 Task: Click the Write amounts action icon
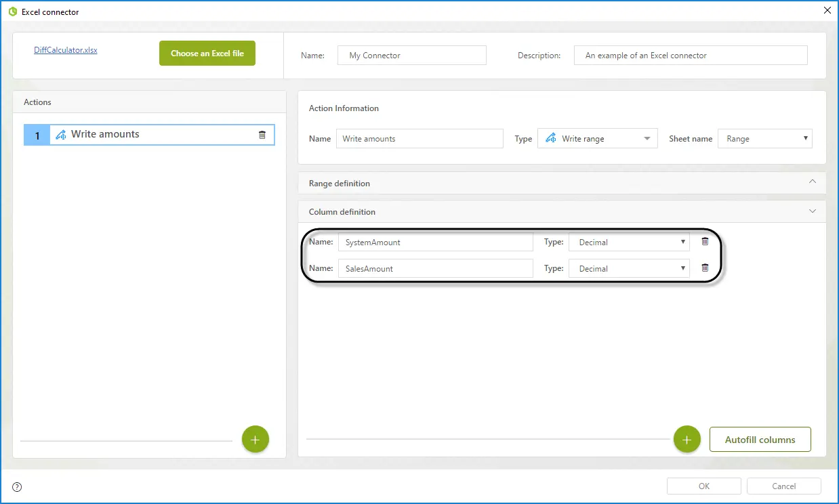coord(61,135)
